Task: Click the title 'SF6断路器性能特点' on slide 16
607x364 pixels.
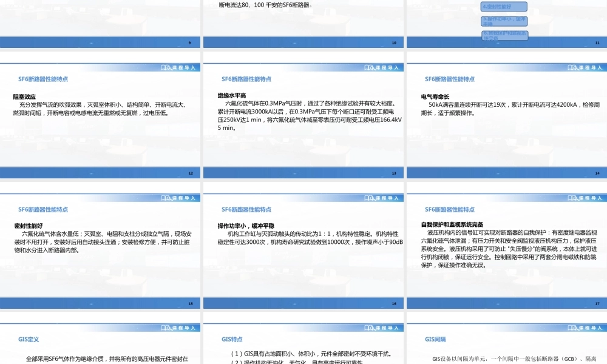Action: click(246, 209)
